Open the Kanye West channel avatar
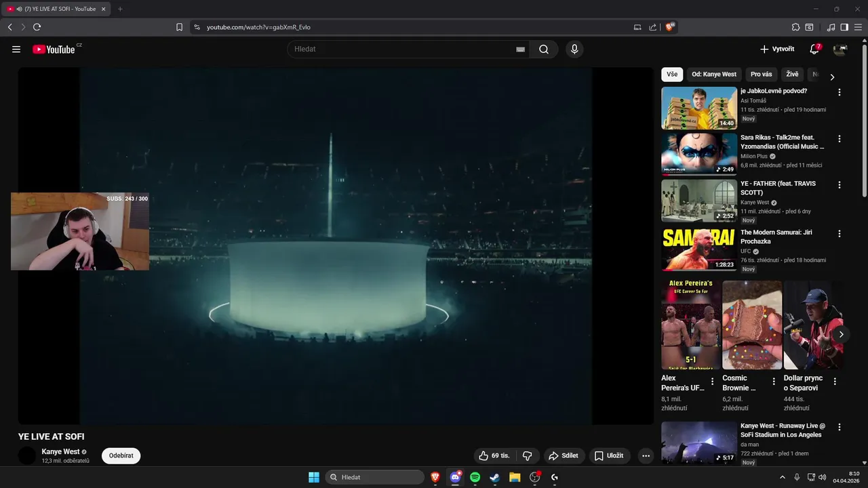Image resolution: width=868 pixels, height=488 pixels. (x=27, y=455)
